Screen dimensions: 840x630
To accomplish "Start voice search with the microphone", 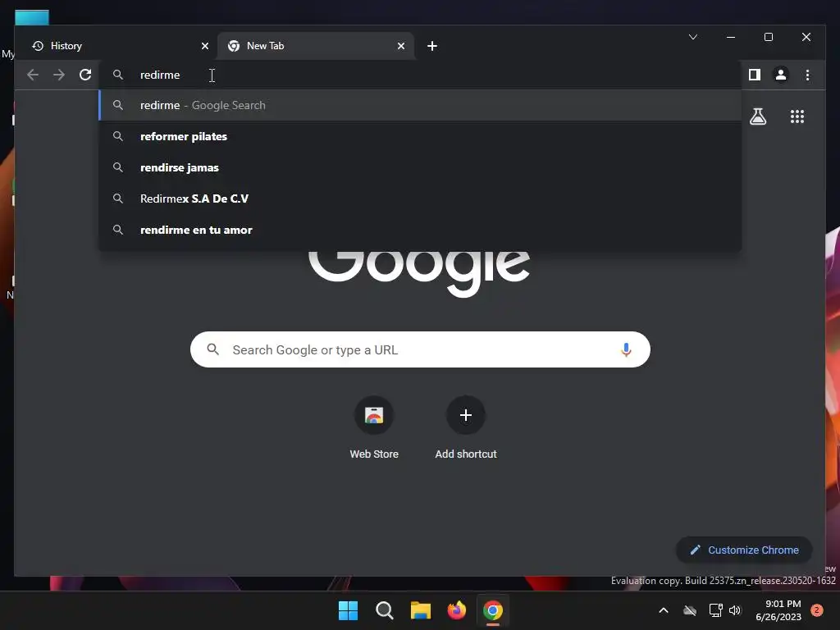I will (626, 349).
